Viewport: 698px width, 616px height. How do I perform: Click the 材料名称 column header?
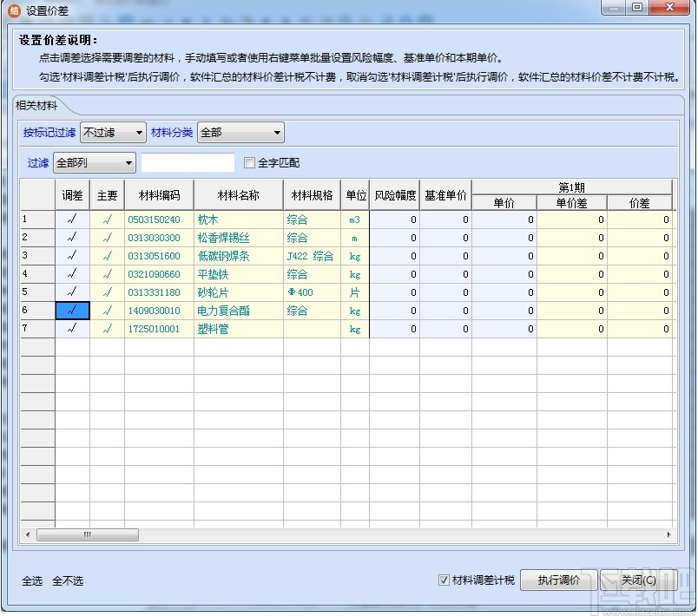[x=239, y=195]
